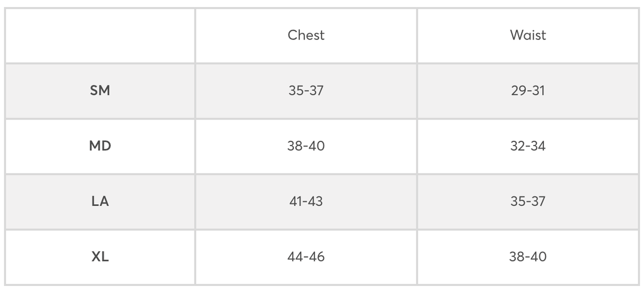Viewport: 644px width, 293px height.
Task: Click the LA waist measurement 35-37
Action: tap(528, 202)
